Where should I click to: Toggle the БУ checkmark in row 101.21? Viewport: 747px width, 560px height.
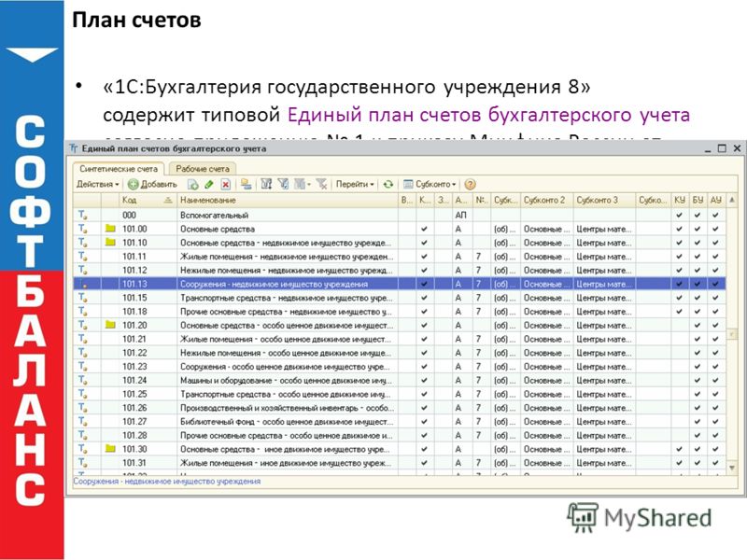click(x=698, y=339)
